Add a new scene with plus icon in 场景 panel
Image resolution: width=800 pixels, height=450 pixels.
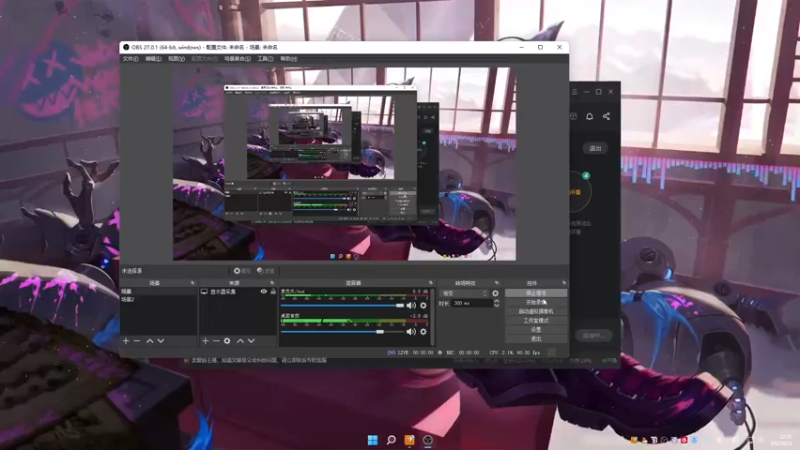pyautogui.click(x=126, y=341)
